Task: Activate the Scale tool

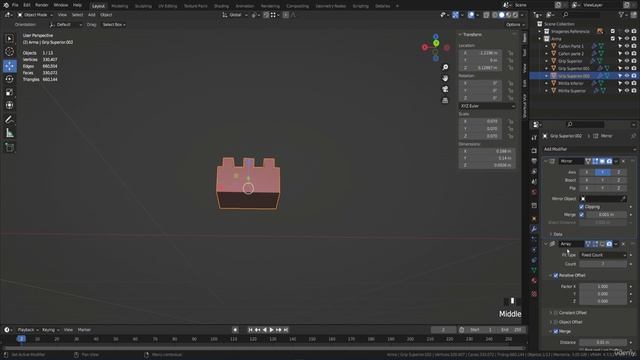Action: 9,92
